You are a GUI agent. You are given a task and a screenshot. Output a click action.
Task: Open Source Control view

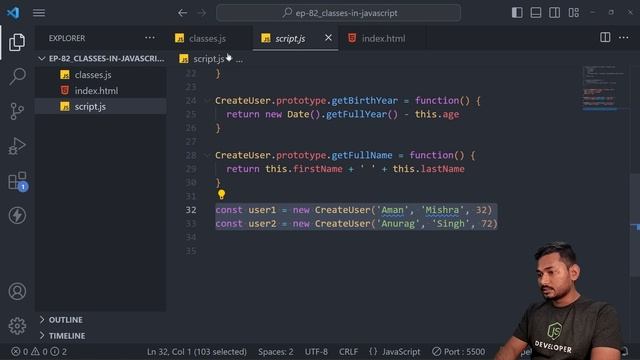point(17,111)
